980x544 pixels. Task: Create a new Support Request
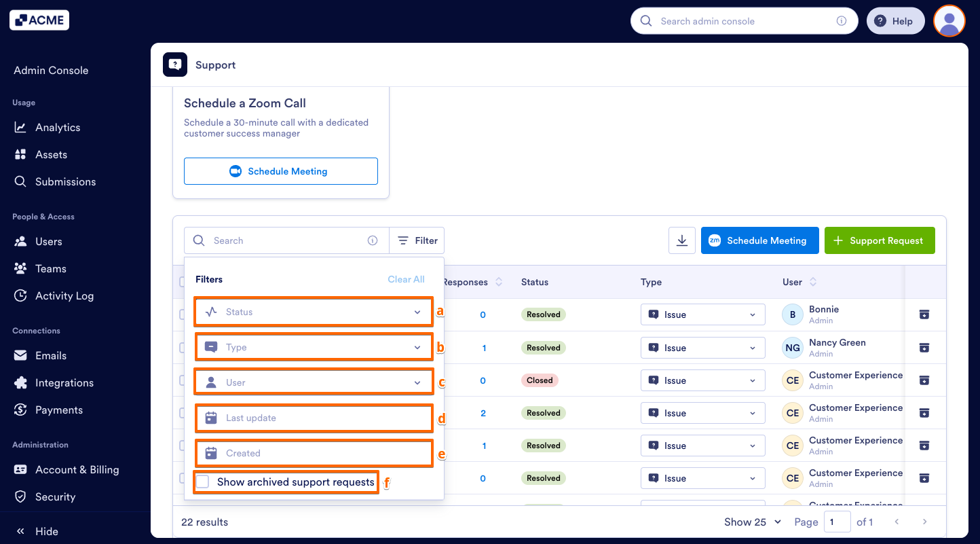pyautogui.click(x=880, y=240)
